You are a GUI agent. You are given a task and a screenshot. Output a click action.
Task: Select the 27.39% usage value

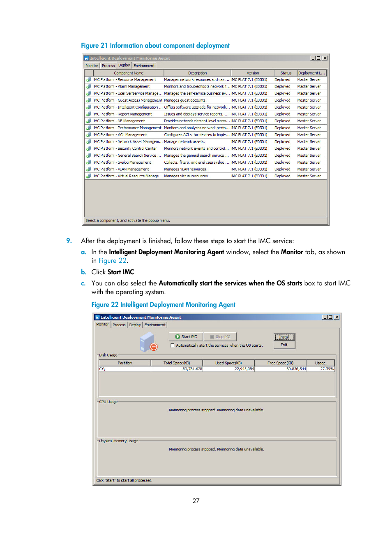pyautogui.click(x=321, y=369)
